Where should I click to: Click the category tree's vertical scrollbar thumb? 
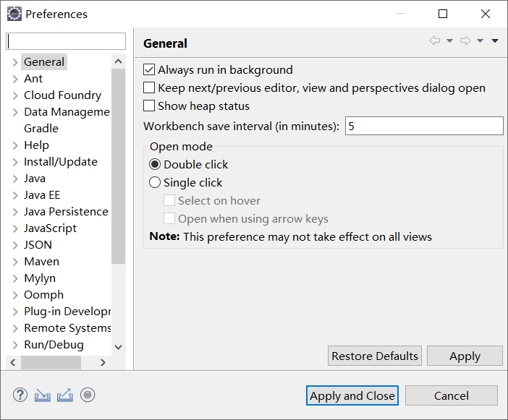click(x=119, y=166)
